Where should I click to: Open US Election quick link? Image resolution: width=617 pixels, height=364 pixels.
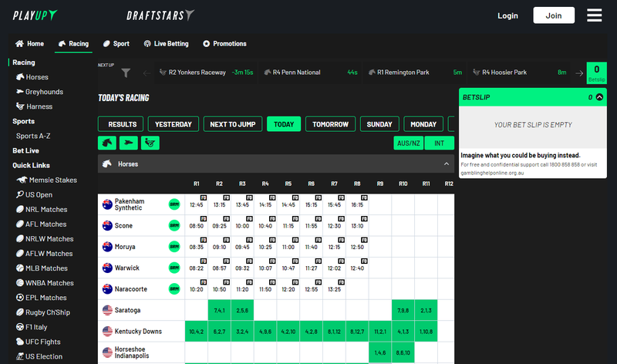click(39, 356)
